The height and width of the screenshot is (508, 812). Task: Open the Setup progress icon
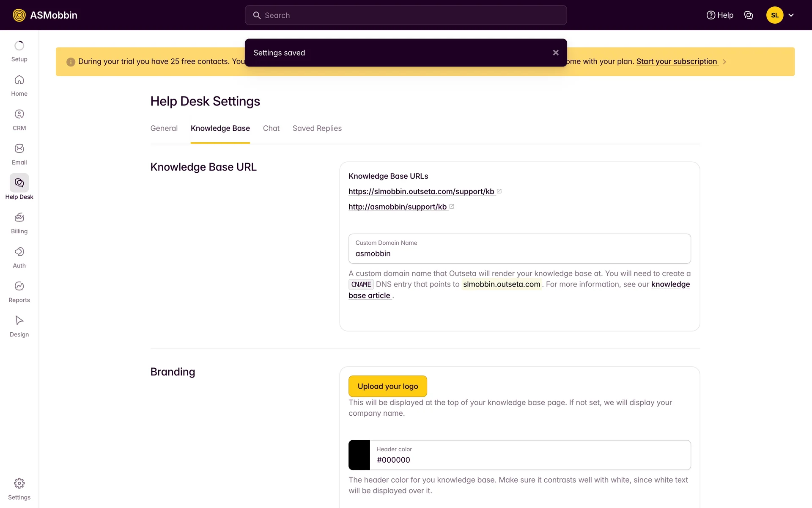(19, 46)
